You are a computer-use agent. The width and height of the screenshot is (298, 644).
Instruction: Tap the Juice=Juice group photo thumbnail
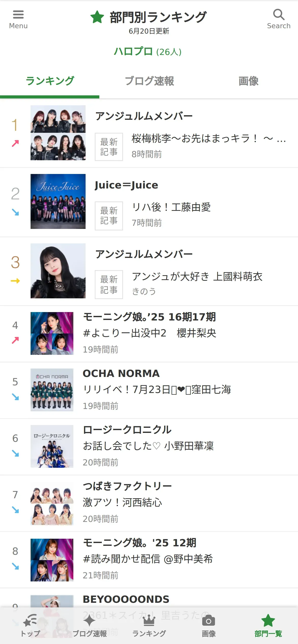58,201
